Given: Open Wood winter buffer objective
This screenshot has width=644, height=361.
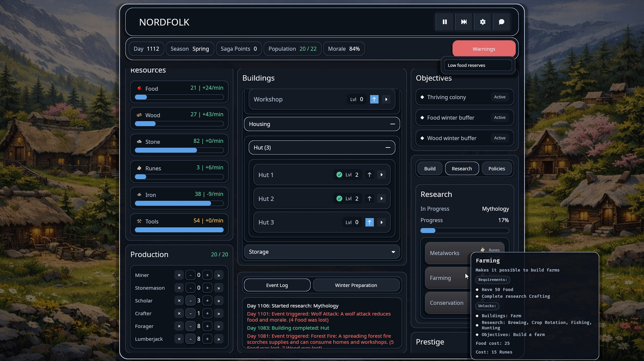Looking at the screenshot, I should 465,138.
